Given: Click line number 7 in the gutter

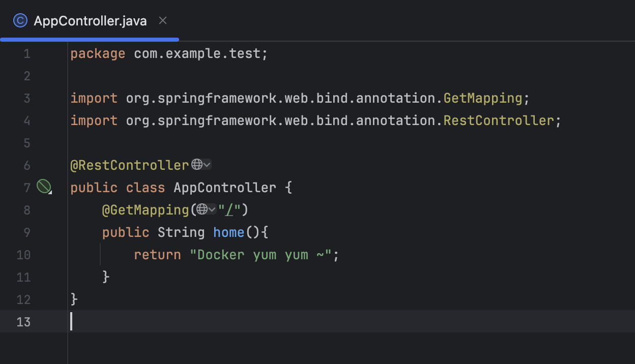Looking at the screenshot, I should coord(27,187).
